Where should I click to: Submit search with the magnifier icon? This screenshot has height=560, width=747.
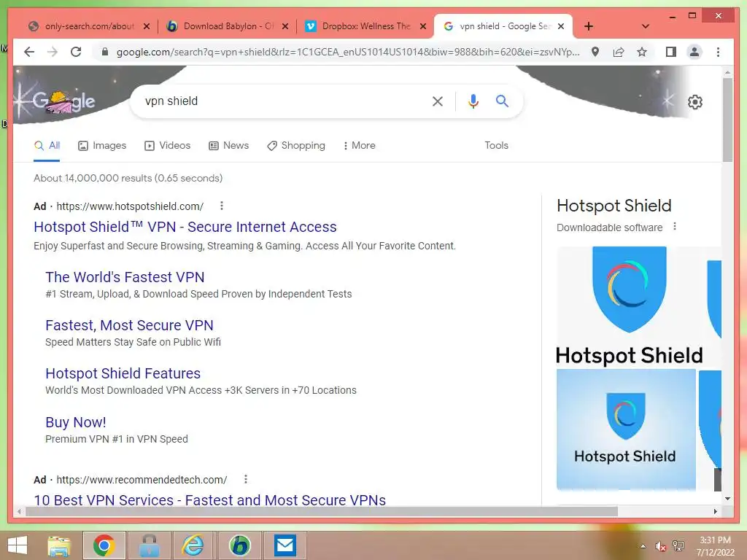click(x=502, y=101)
